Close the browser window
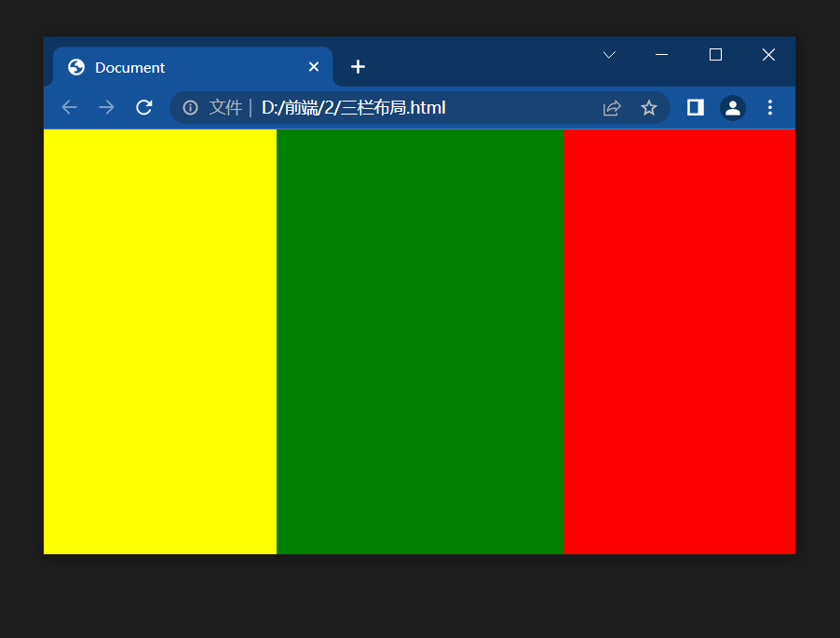Screen dimensions: 840x638 [768, 55]
